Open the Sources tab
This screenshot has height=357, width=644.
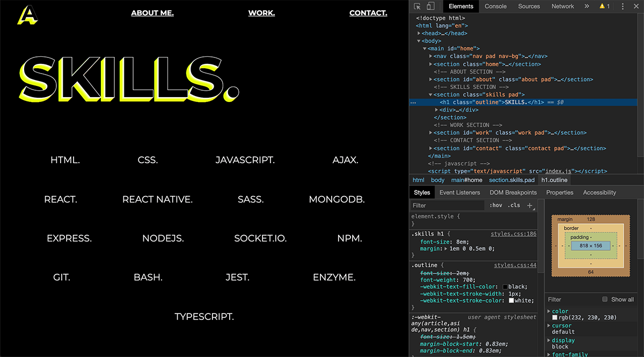[x=529, y=6]
